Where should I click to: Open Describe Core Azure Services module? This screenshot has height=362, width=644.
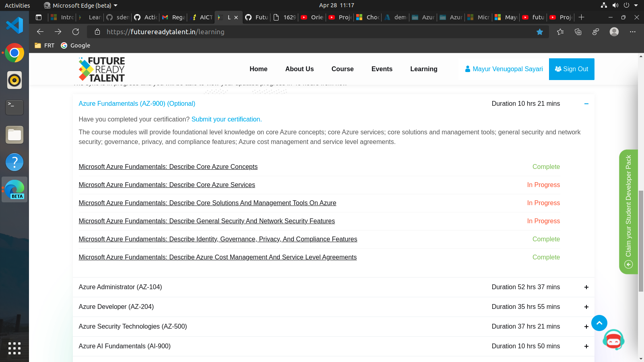pyautogui.click(x=167, y=185)
